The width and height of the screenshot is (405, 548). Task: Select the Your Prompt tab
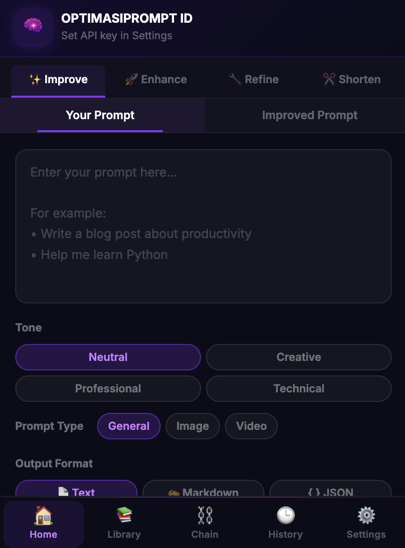[x=100, y=115]
